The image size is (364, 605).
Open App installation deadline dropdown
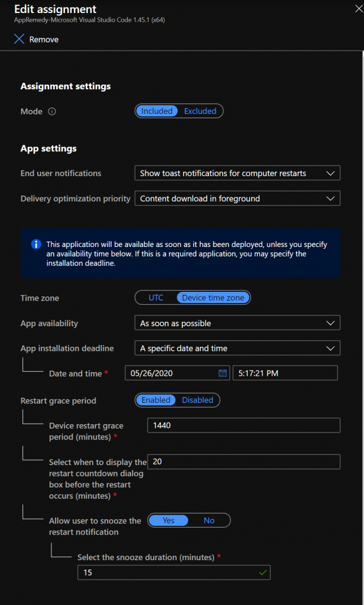(x=238, y=349)
